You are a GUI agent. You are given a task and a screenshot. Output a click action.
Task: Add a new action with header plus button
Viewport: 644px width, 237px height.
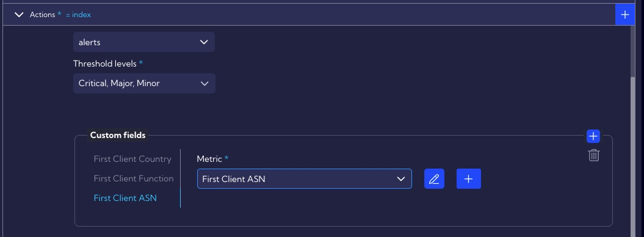(624, 15)
